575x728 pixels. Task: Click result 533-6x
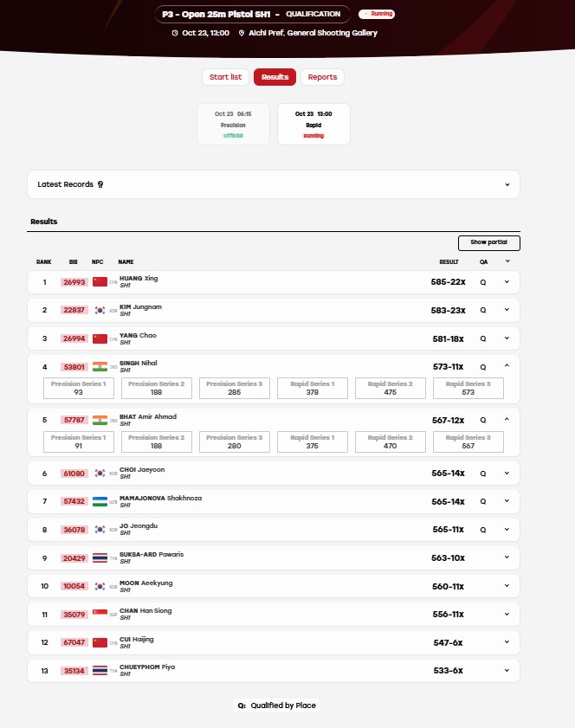click(x=449, y=670)
